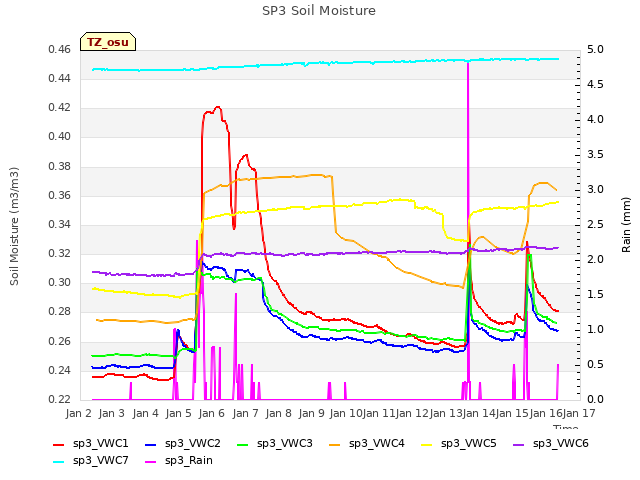640x480 pixels.
Task: Click the 4.5 rain axis value
Action: [595, 84]
